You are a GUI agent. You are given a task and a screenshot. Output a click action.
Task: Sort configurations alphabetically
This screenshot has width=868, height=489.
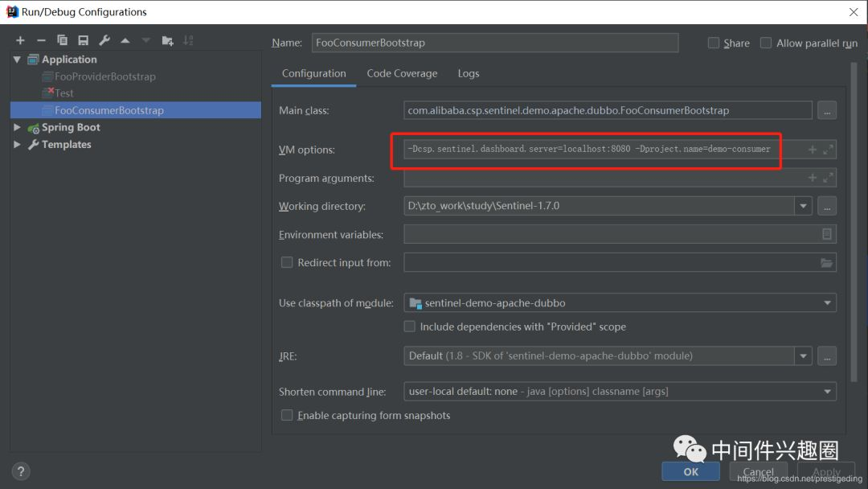point(188,40)
